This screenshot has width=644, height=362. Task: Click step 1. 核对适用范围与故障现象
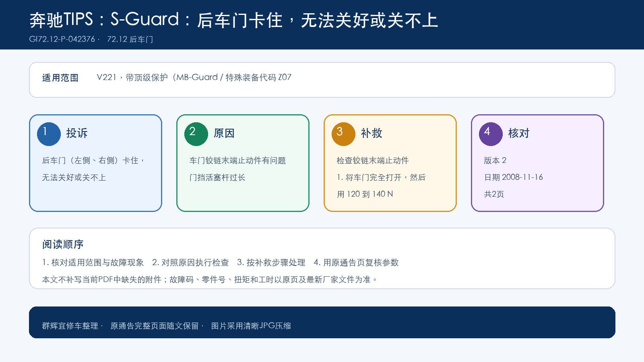(x=93, y=263)
